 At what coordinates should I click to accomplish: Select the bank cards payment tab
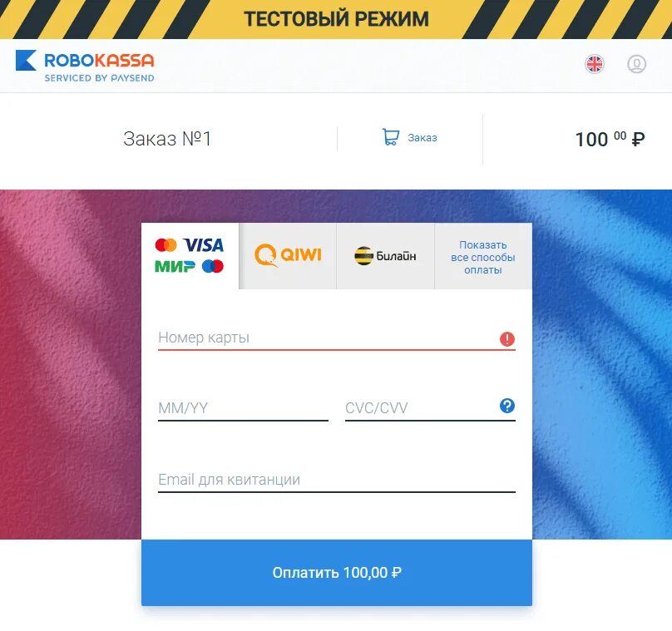190,256
